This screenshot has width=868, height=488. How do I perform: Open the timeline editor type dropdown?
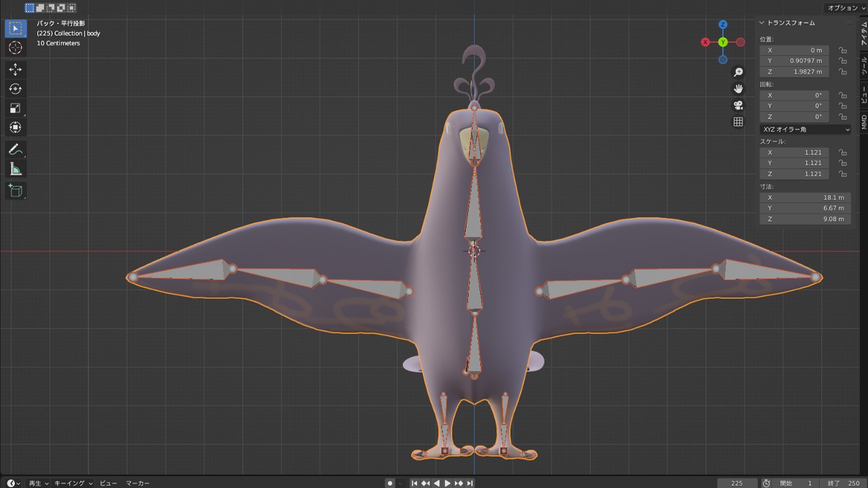point(13,483)
